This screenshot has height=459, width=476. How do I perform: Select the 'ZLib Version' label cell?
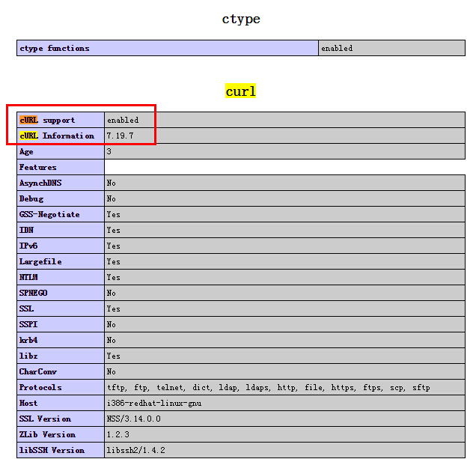(61, 435)
